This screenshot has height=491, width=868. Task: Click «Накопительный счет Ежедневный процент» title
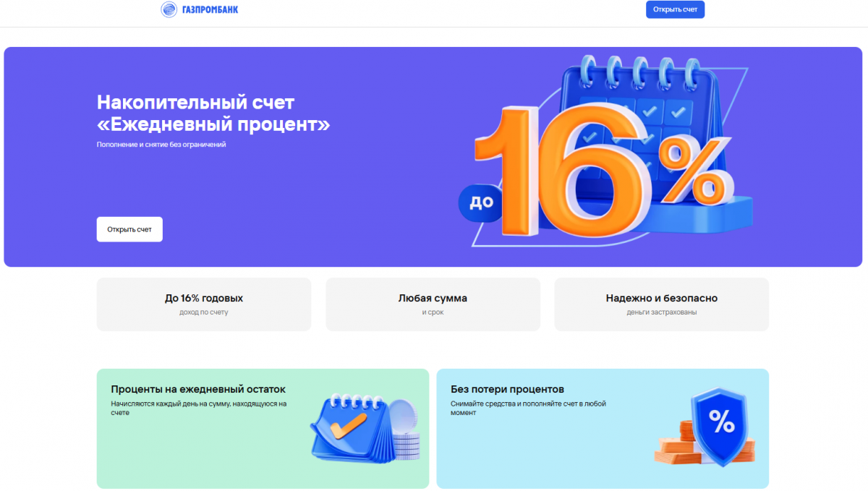click(213, 114)
